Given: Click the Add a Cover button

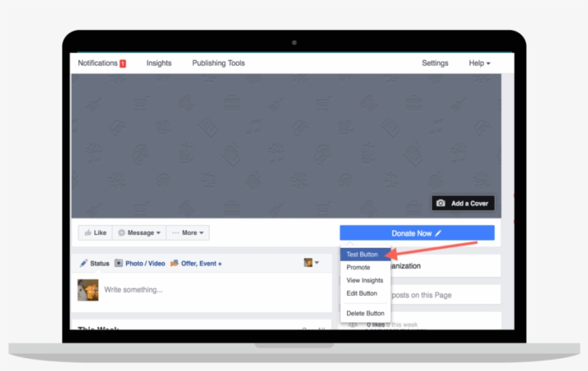Looking at the screenshot, I should [463, 203].
